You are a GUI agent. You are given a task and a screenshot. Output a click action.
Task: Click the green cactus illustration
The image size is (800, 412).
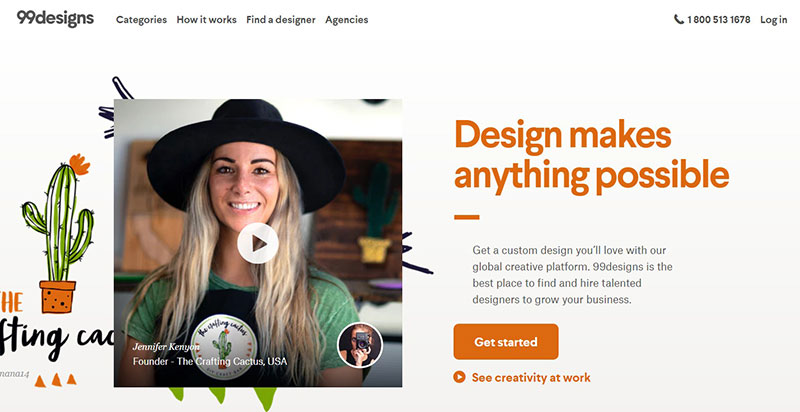pyautogui.click(x=58, y=219)
